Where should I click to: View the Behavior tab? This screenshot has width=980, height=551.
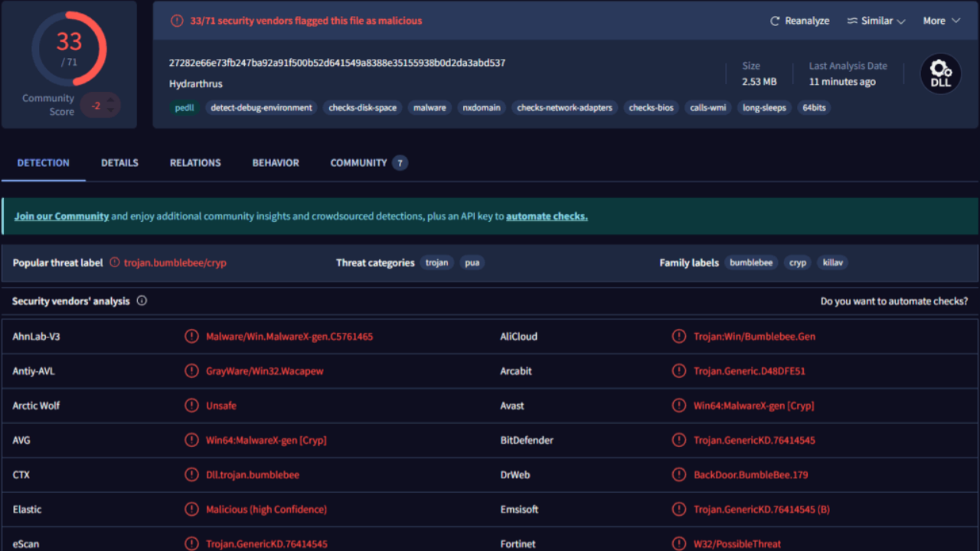tap(276, 163)
